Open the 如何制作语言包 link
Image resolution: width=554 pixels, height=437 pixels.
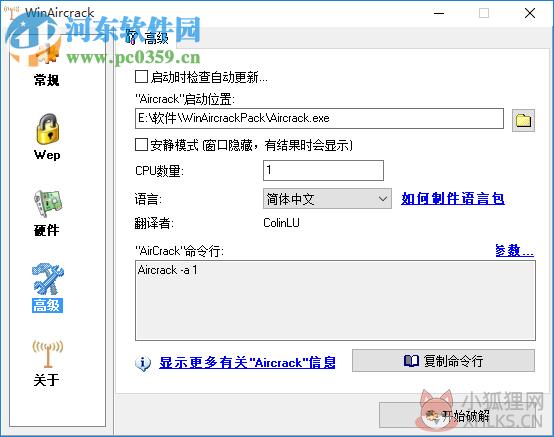point(453,199)
